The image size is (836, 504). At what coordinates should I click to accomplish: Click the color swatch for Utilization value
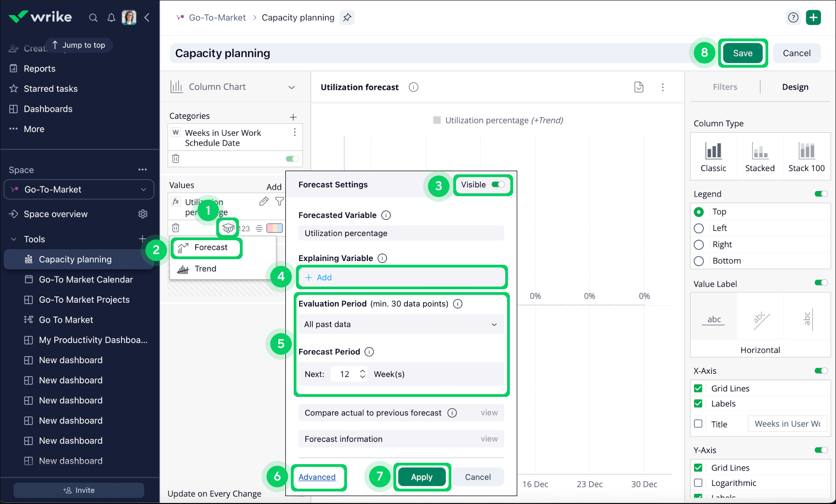pyautogui.click(x=274, y=228)
